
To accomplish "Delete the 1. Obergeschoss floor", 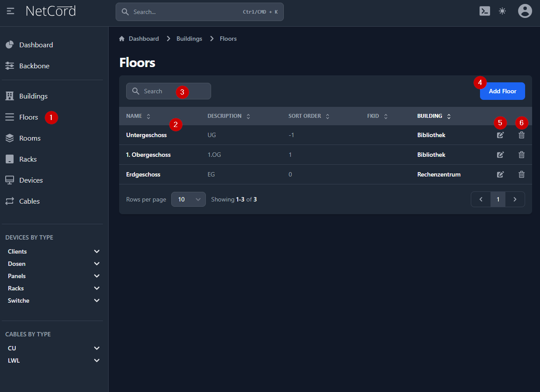I will (521, 155).
